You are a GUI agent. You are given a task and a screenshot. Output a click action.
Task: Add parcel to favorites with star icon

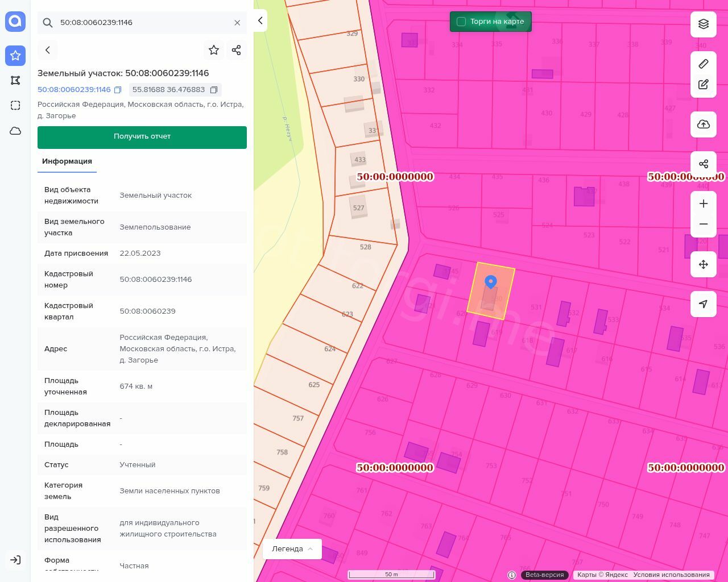214,50
